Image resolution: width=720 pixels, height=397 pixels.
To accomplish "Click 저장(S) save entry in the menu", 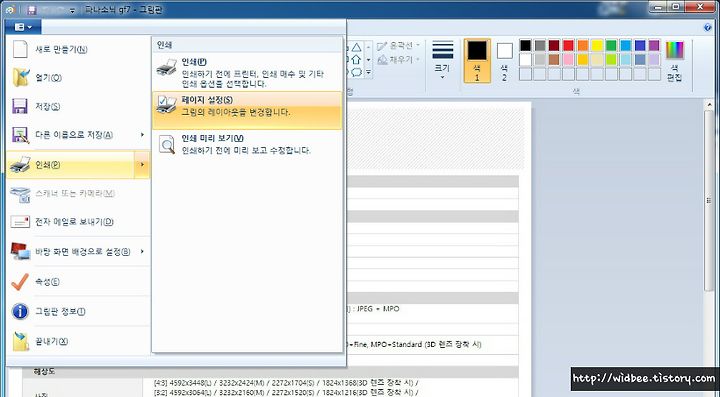I will point(78,106).
